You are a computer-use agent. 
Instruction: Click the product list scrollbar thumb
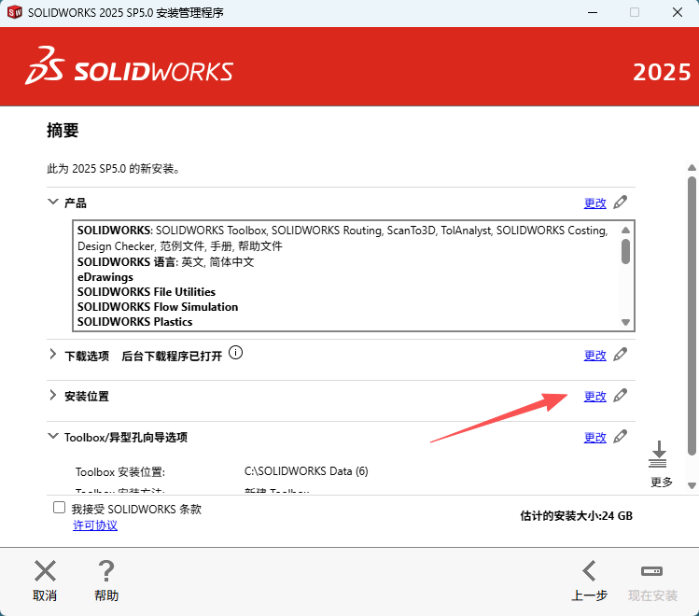click(x=625, y=251)
